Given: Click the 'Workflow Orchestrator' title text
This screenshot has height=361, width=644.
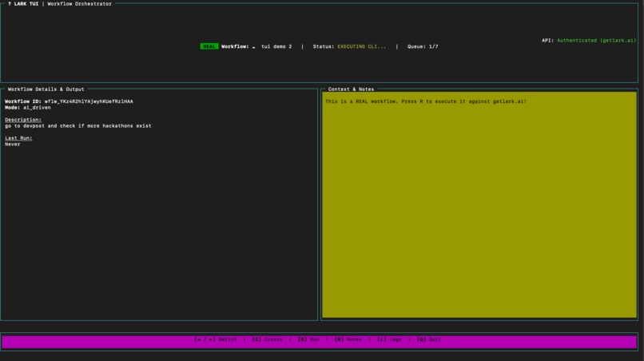Looking at the screenshot, I should point(79,4).
